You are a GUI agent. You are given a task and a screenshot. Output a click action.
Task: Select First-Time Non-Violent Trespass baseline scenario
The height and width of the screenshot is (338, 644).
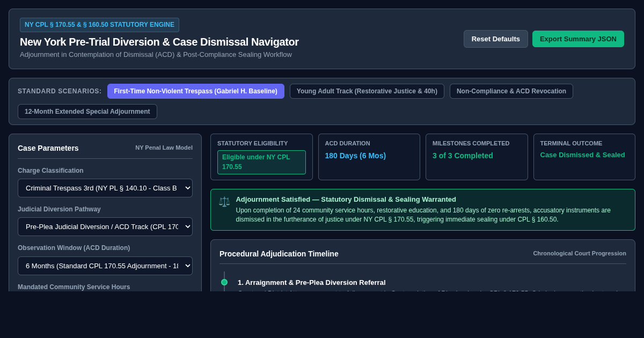click(x=196, y=91)
